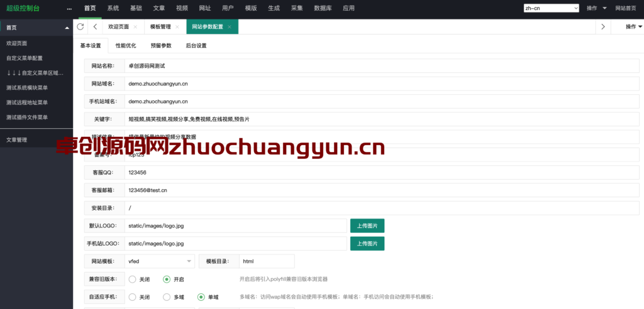The image size is (644, 309).
Task: Open the 网址 top menu
Action: pos(205,9)
